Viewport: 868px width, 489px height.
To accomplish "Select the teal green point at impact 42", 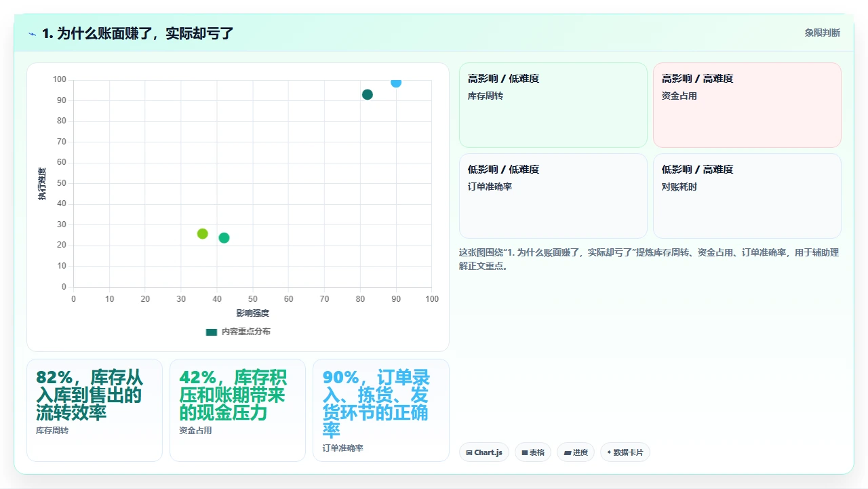I will [x=224, y=238].
